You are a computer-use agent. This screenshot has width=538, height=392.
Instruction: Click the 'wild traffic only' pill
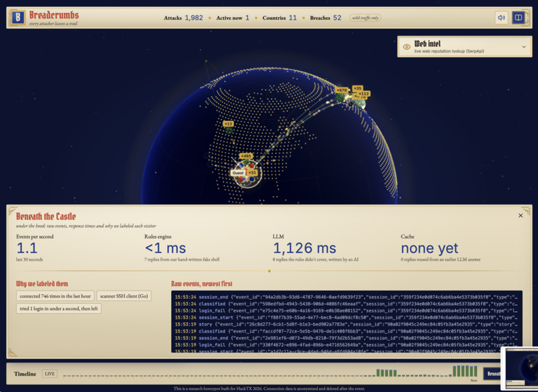point(366,18)
